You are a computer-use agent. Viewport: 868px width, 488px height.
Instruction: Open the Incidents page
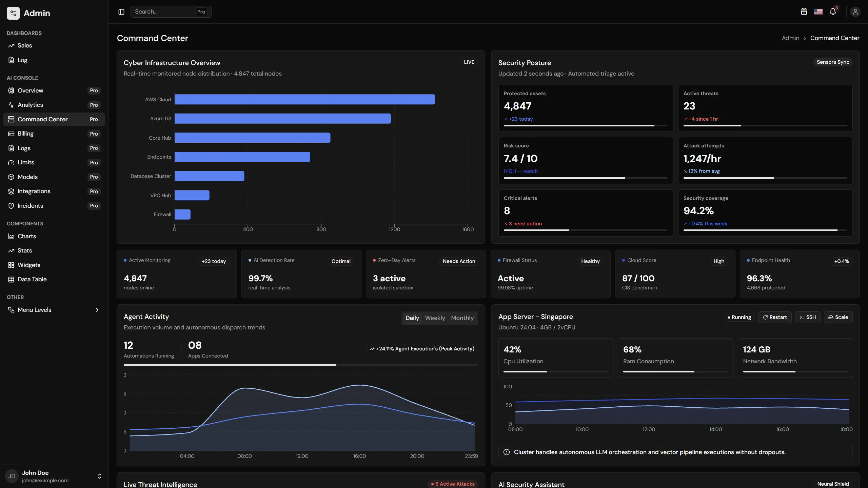[x=54, y=206]
